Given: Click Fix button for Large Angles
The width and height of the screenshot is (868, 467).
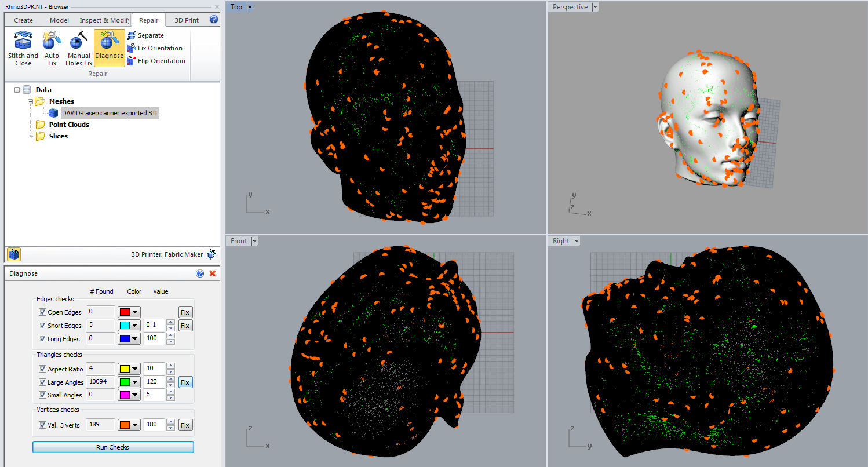Looking at the screenshot, I should [185, 382].
